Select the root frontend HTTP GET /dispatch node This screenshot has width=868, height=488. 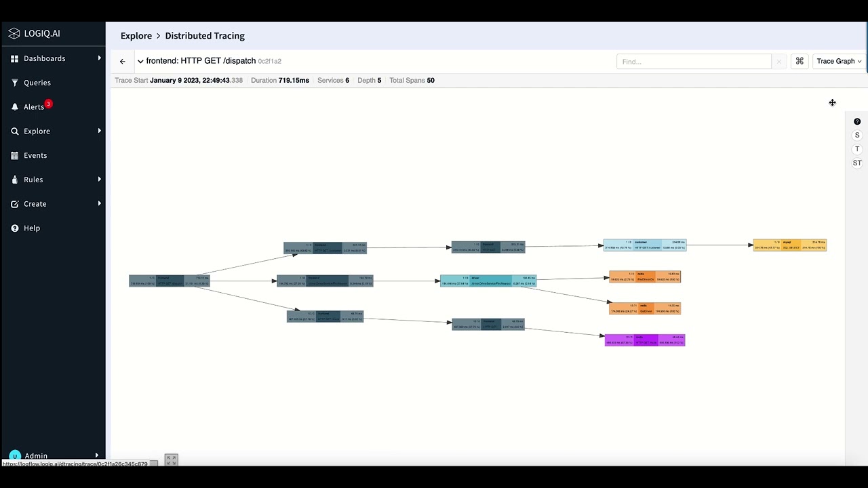(170, 281)
